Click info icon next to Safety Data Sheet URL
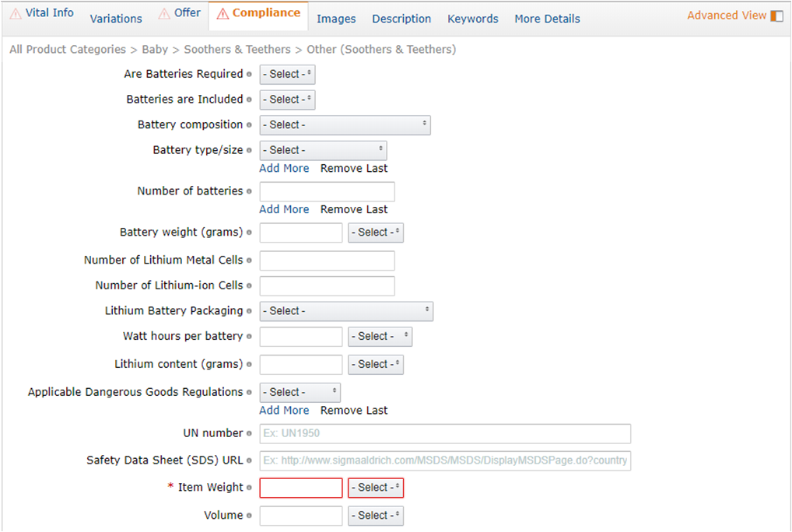The image size is (792, 532). (249, 460)
